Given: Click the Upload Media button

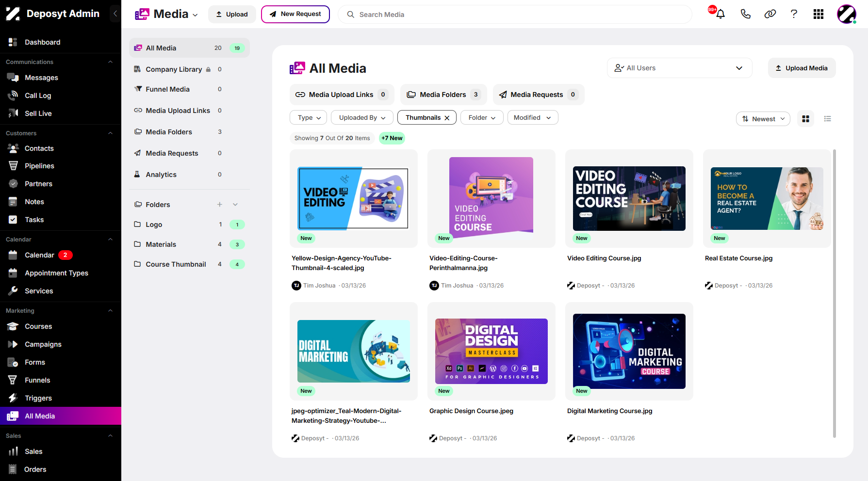Looking at the screenshot, I should coord(802,68).
